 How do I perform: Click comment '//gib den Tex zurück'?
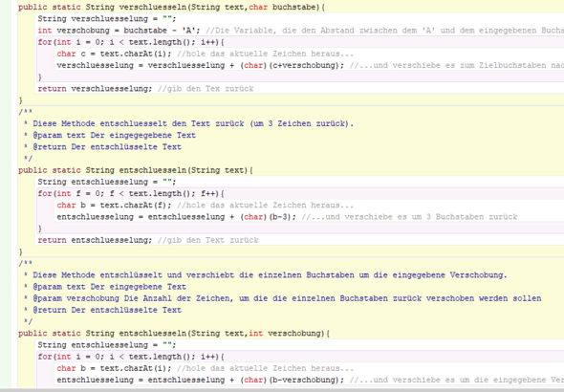(206, 89)
